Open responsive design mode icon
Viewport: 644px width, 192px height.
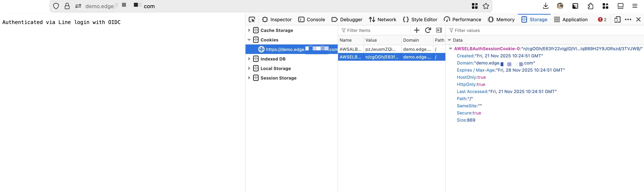(617, 19)
